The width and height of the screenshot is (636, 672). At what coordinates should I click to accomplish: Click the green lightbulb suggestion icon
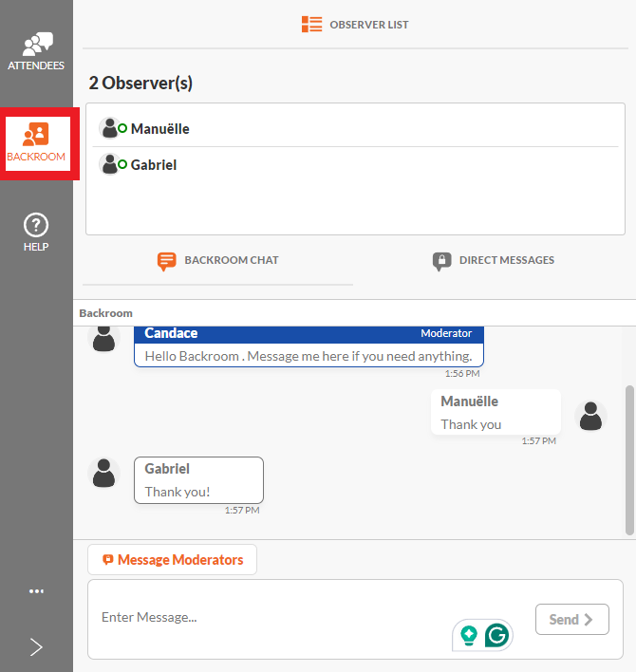[x=468, y=635]
